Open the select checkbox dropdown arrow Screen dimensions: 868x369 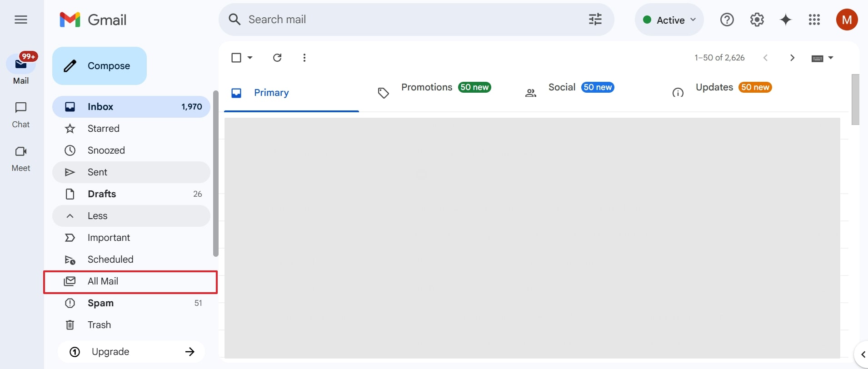point(250,58)
